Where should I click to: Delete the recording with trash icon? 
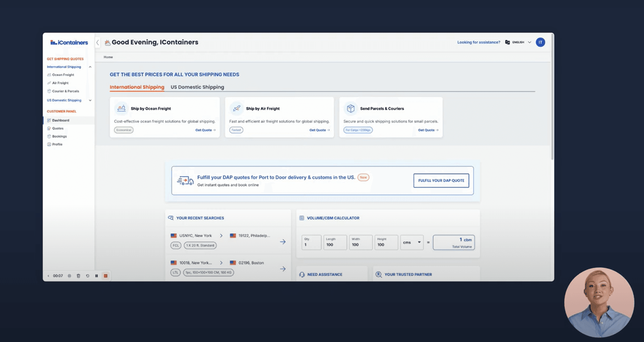pos(79,276)
